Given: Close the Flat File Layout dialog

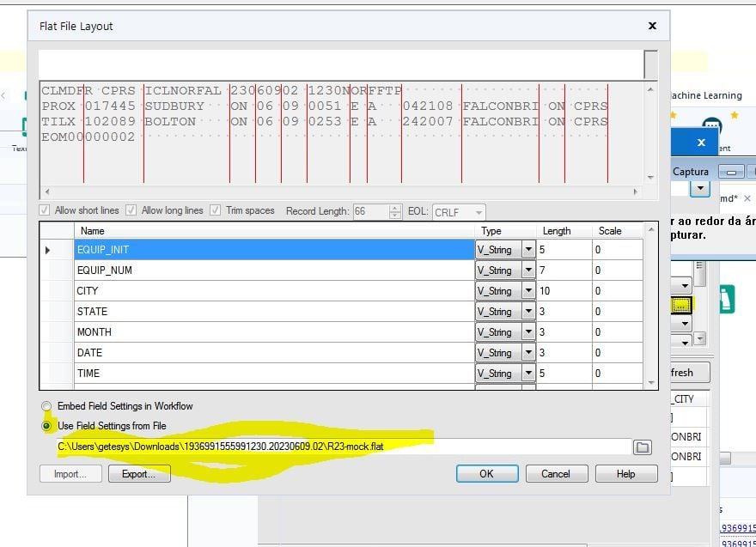Looking at the screenshot, I should (x=652, y=26).
